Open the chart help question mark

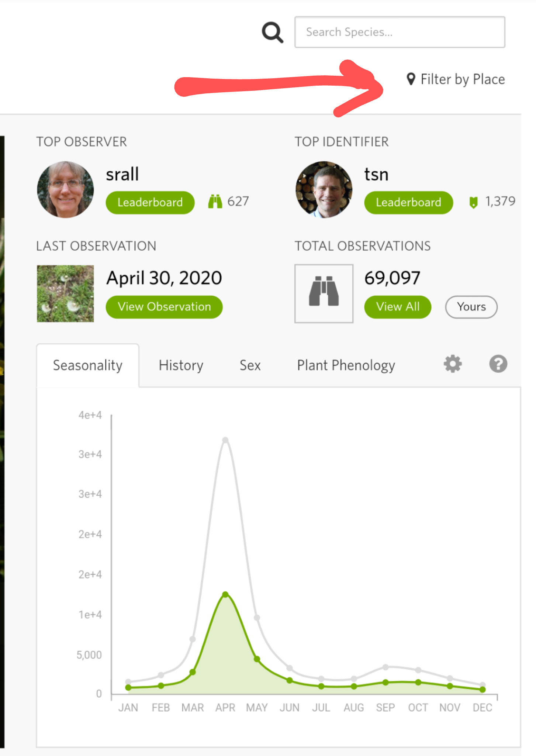[498, 364]
